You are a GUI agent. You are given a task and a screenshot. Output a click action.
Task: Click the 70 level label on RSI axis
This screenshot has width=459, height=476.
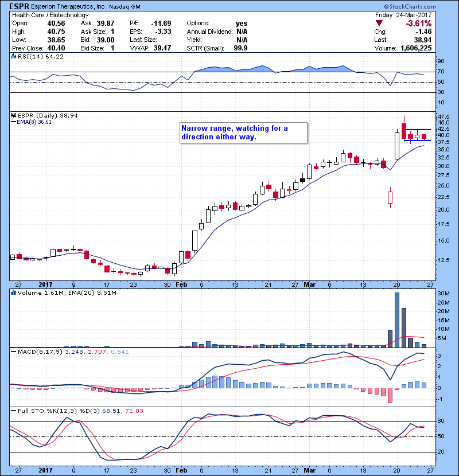pyautogui.click(x=441, y=72)
